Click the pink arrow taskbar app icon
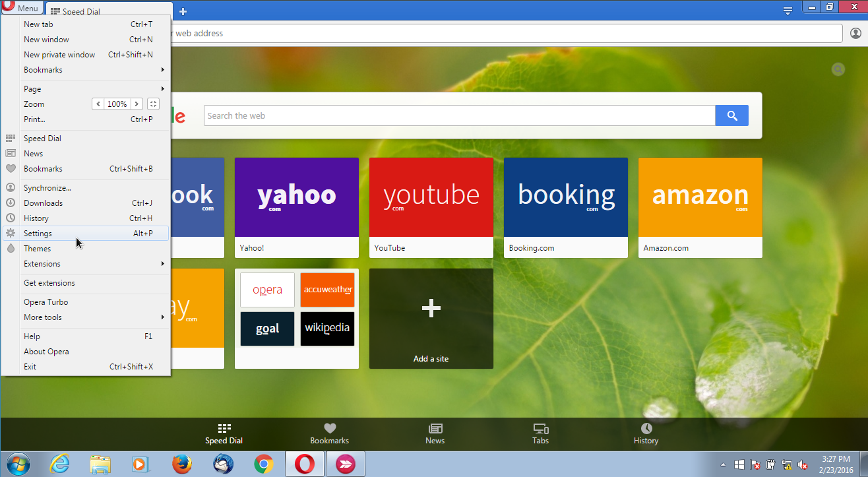This screenshot has height=477, width=868. point(346,464)
